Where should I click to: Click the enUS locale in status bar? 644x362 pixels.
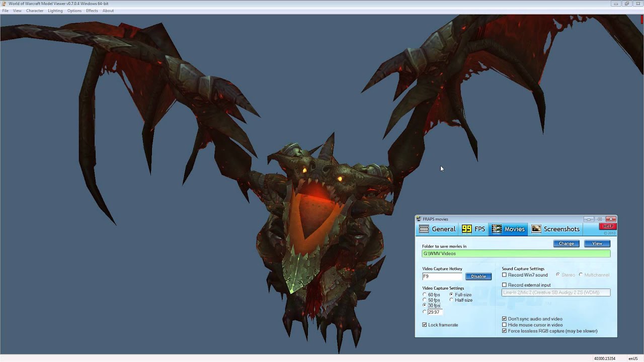(633, 358)
